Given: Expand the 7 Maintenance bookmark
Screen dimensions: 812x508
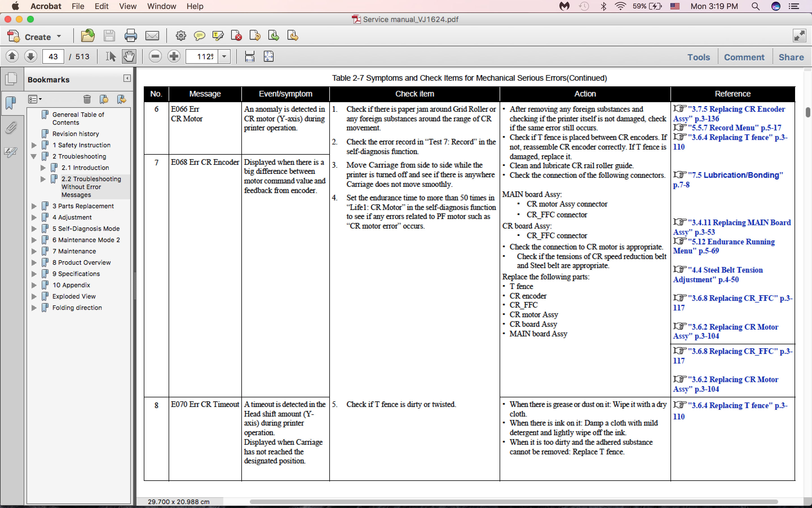Looking at the screenshot, I should pos(34,251).
